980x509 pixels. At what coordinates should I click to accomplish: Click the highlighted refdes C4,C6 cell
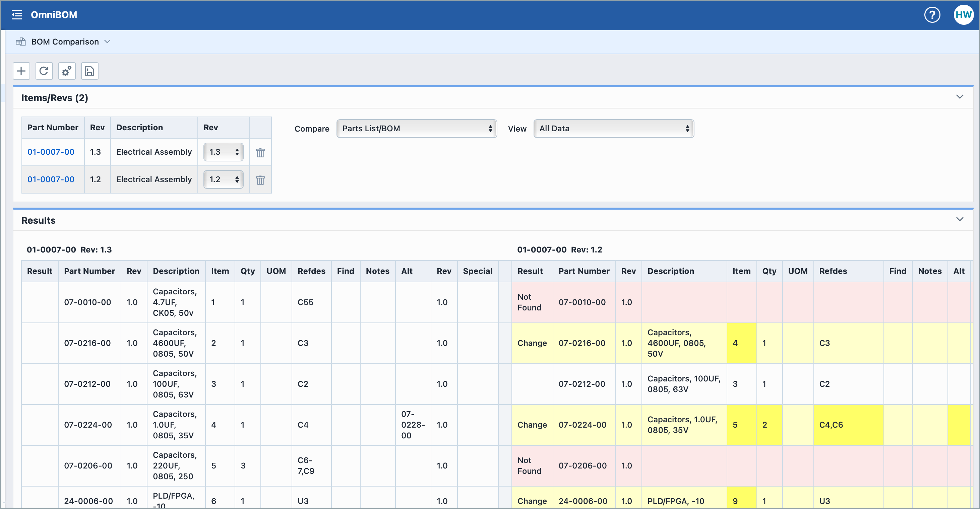[x=848, y=425]
